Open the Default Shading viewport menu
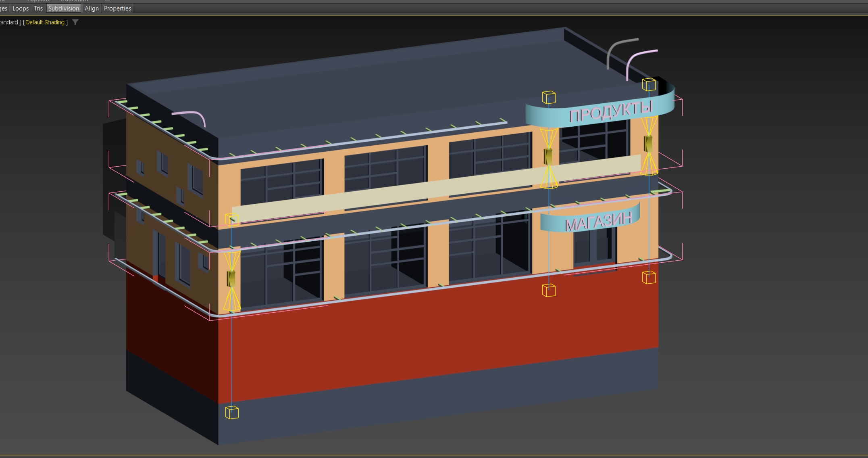 pos(45,22)
